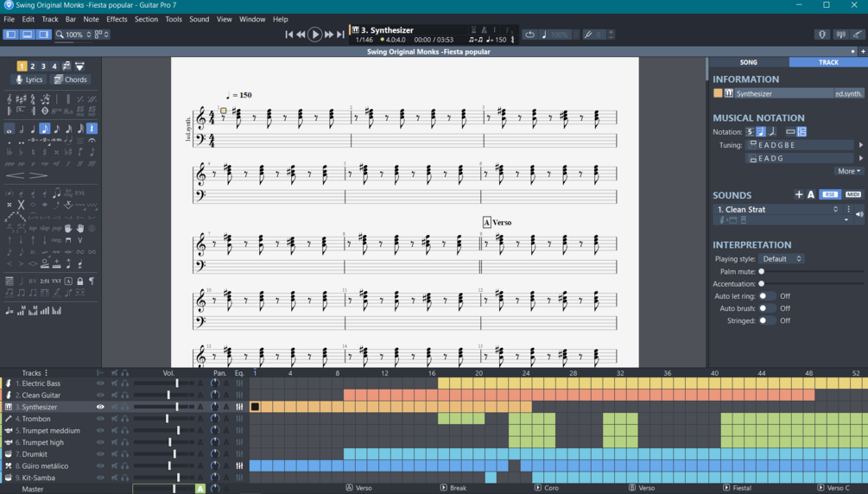The image size is (868, 494).
Task: Skip to the last bar
Action: click(x=340, y=35)
